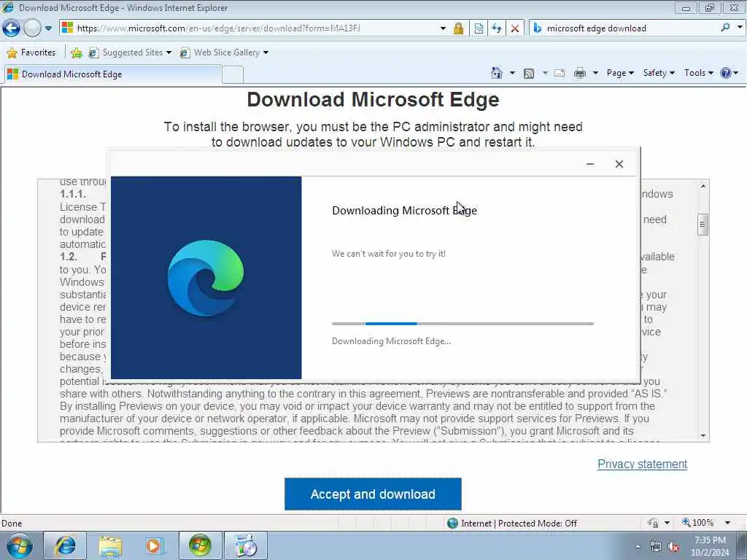The image size is (747, 560).
Task: Click the Edge logo in installer
Action: tap(205, 278)
